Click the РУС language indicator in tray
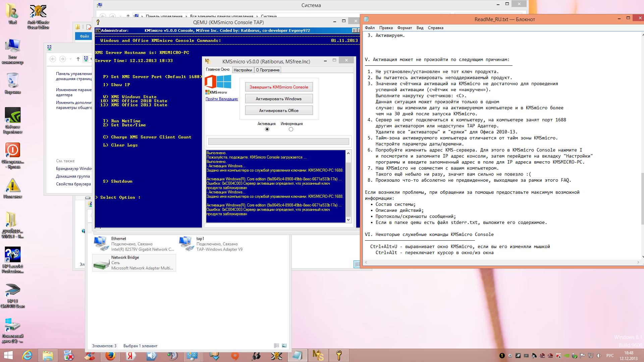The width and height of the screenshot is (644, 362). click(x=610, y=356)
